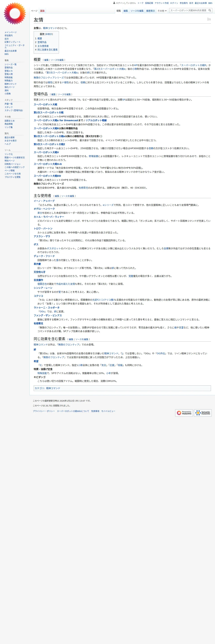Select the 閲覧 tab
The image size is (215, 644).
[119, 11]
